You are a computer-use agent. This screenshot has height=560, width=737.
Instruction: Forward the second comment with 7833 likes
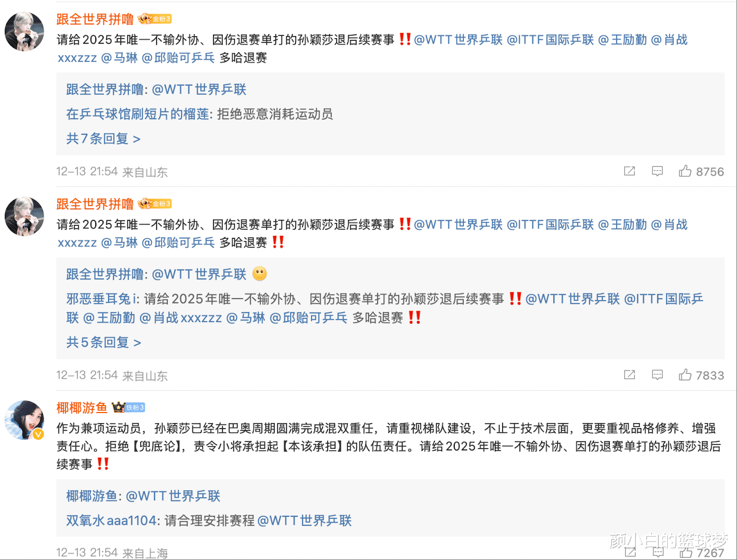click(x=629, y=375)
